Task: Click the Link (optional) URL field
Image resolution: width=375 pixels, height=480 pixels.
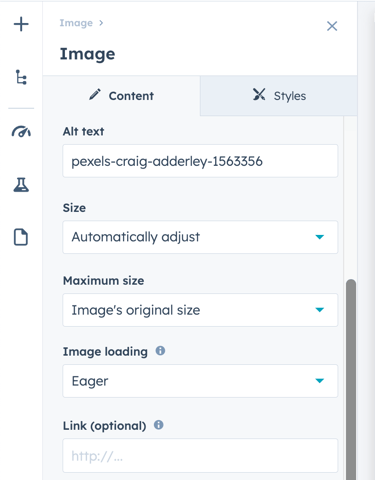Action: pyautogui.click(x=200, y=455)
